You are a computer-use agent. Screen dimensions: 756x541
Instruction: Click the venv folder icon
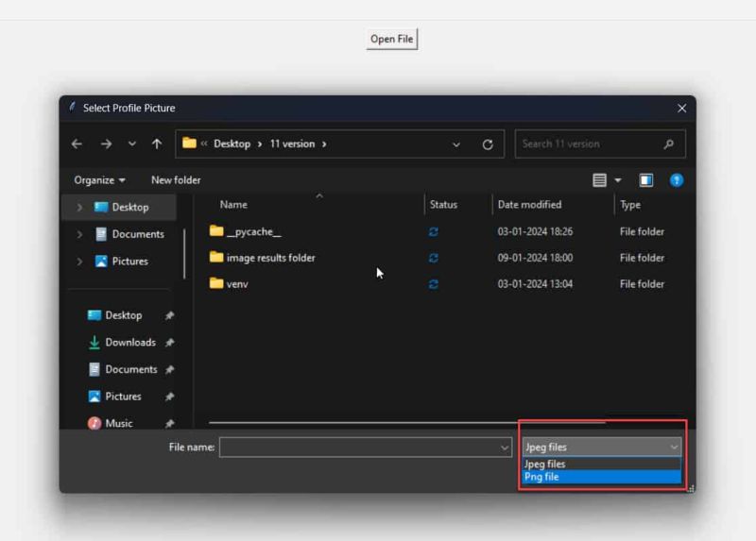click(x=216, y=283)
